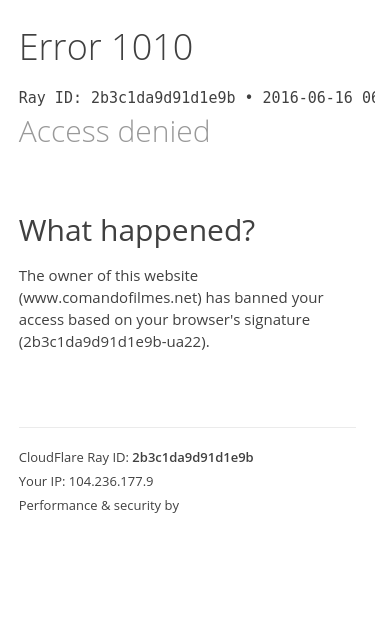Click the browser signature code ending in ua22
Image resolution: width=375 pixels, height=627 pixels.
pos(114,342)
